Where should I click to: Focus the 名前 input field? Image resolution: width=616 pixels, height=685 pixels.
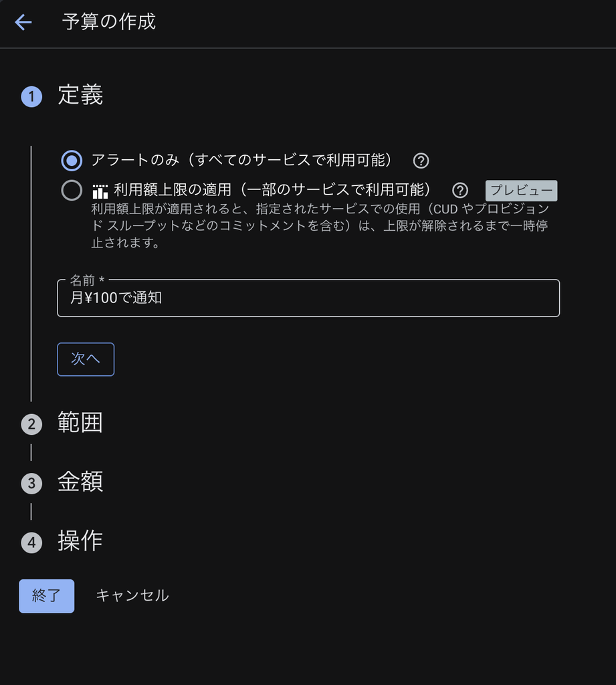[308, 298]
